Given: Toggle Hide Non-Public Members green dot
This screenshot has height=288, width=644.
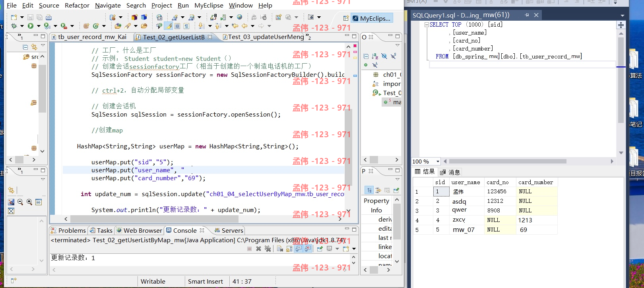Looking at the screenshot, I should tap(366, 65).
